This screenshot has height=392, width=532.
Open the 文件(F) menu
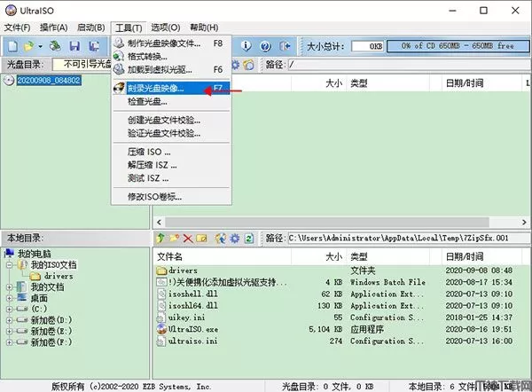(17, 27)
